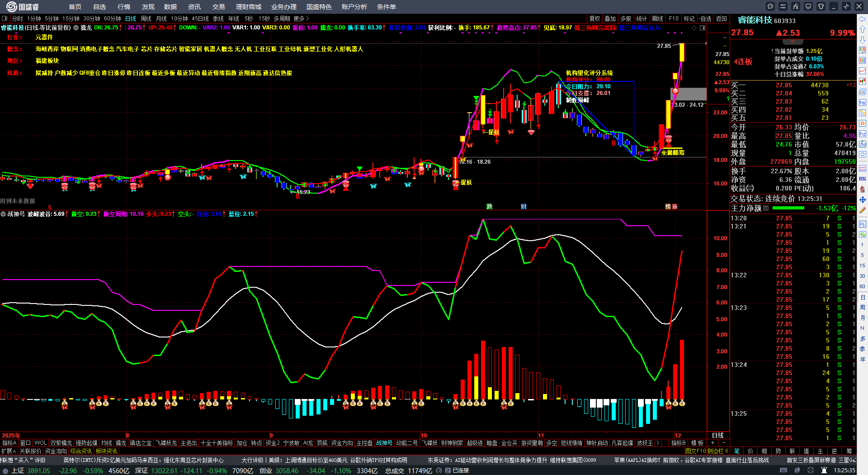Open the skin theme shirt icon
Viewport: 868px width, 475px height.
821,6
